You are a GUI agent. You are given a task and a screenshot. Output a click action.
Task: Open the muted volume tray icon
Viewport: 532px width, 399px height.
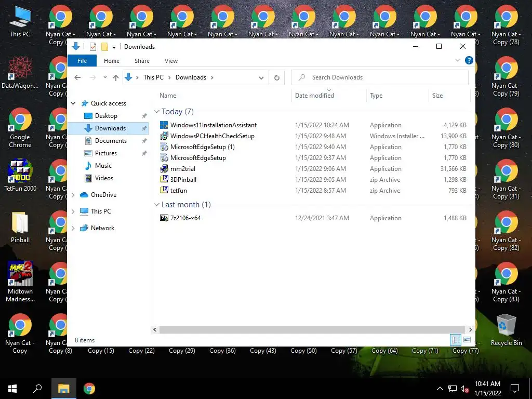464,389
